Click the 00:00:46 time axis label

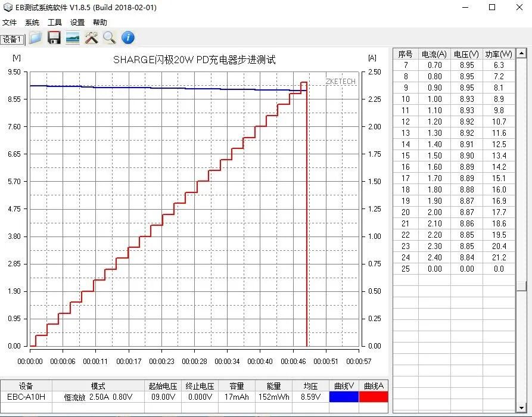293,362
